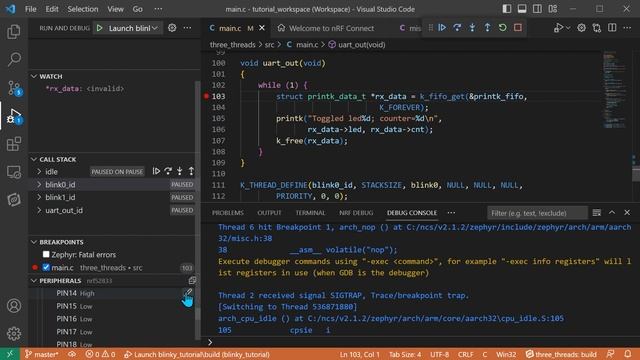Uncheck main.c breakpoint checkbox

click(x=46, y=267)
